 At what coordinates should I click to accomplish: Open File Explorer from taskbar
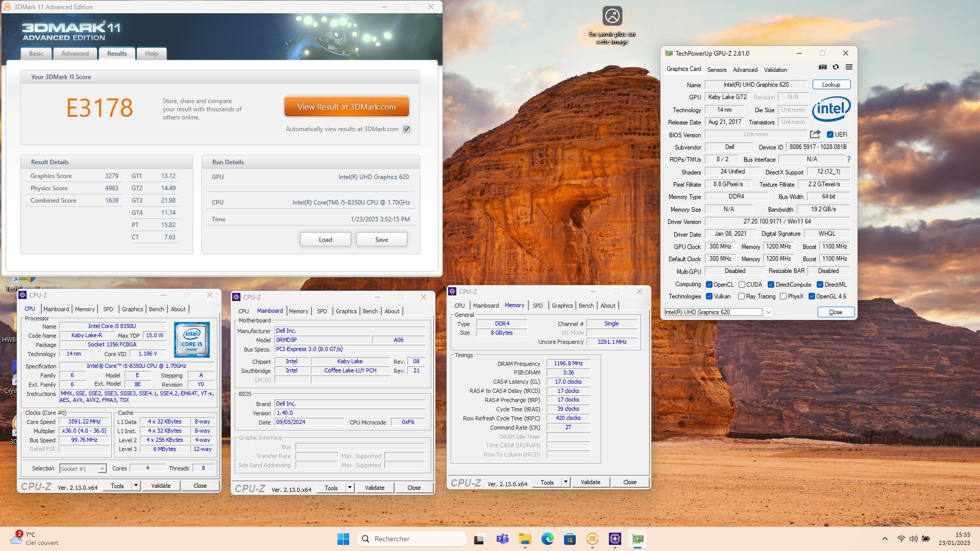[525, 539]
